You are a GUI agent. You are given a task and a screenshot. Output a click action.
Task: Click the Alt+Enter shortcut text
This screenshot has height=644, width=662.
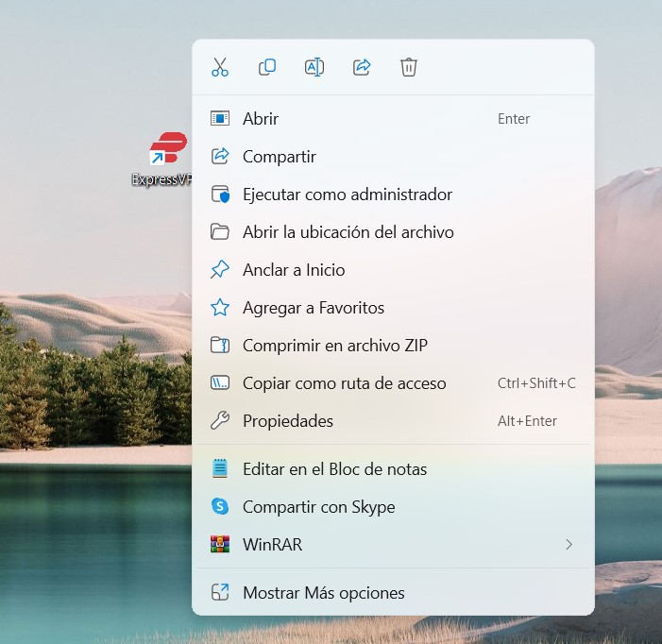[x=527, y=421]
